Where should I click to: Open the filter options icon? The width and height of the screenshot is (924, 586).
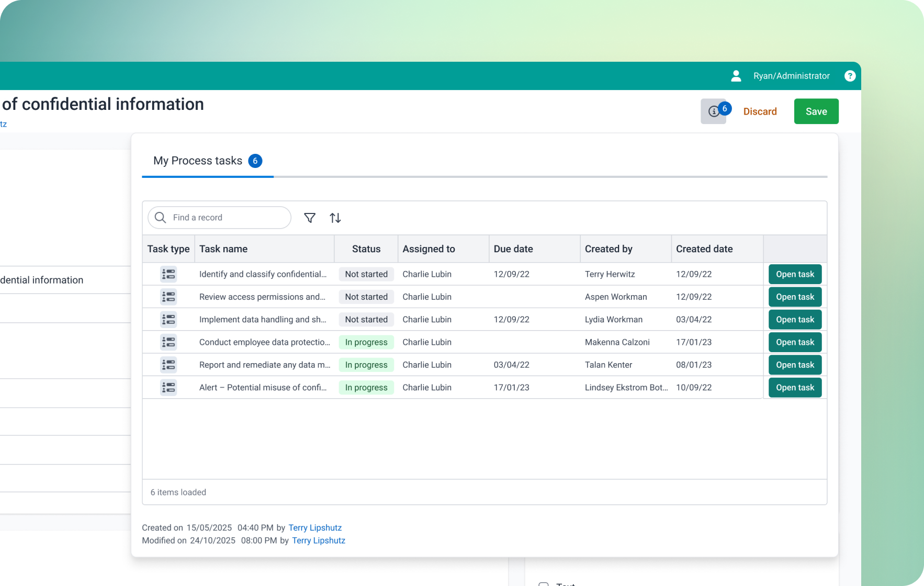coord(310,218)
